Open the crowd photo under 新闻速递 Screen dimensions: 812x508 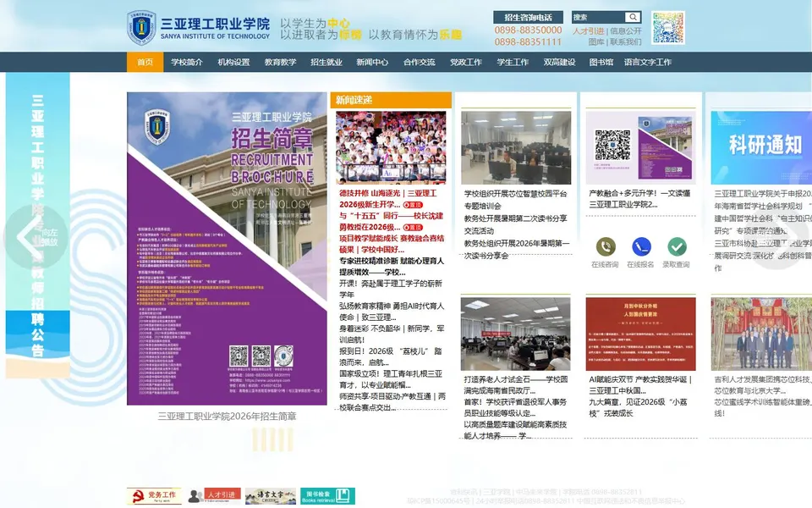tap(391, 147)
